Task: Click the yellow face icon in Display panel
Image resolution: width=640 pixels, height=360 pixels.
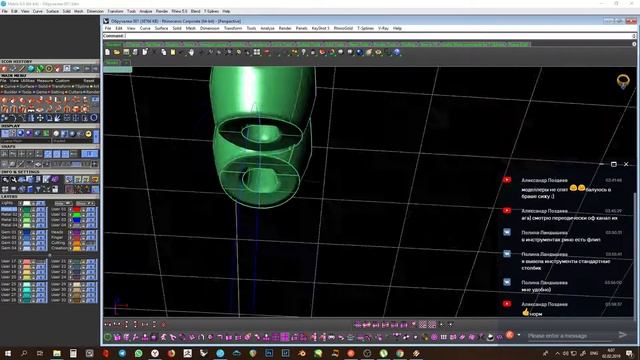Action: point(88,133)
